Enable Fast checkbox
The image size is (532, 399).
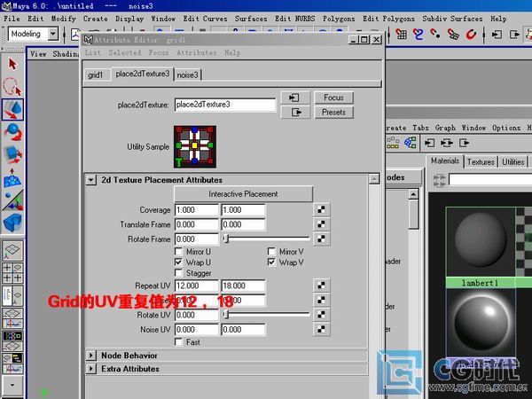[178, 342]
